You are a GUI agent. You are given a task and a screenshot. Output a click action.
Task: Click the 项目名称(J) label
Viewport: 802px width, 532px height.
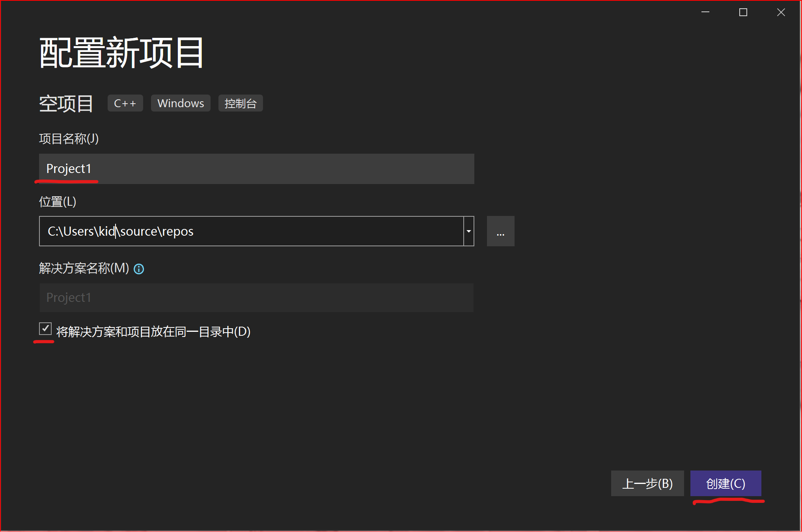click(x=69, y=139)
